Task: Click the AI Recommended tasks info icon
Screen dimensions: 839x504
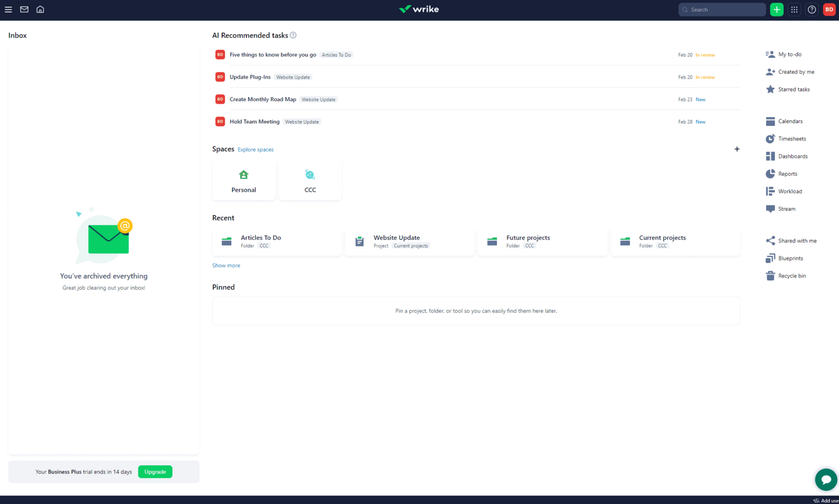Action: pyautogui.click(x=293, y=36)
